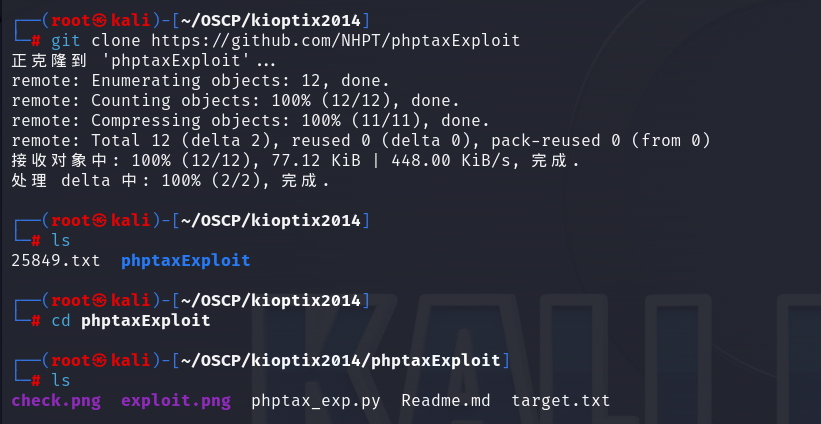821x424 pixels.
Task: Click the remote Total 12 output line
Action: tap(360, 140)
